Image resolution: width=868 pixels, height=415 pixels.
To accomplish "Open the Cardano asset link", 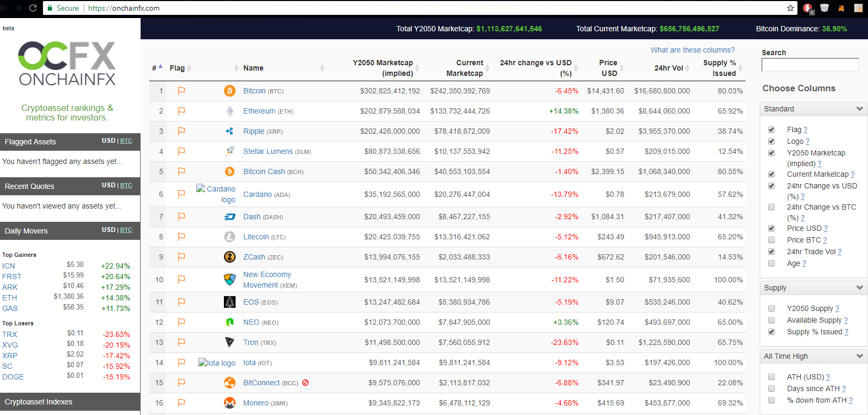I will [257, 194].
